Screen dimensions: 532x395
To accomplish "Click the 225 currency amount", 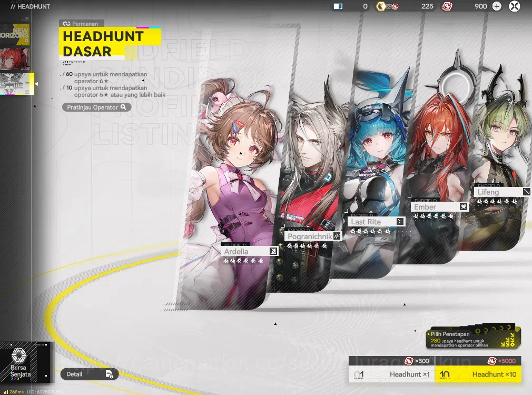I will pyautogui.click(x=427, y=6).
